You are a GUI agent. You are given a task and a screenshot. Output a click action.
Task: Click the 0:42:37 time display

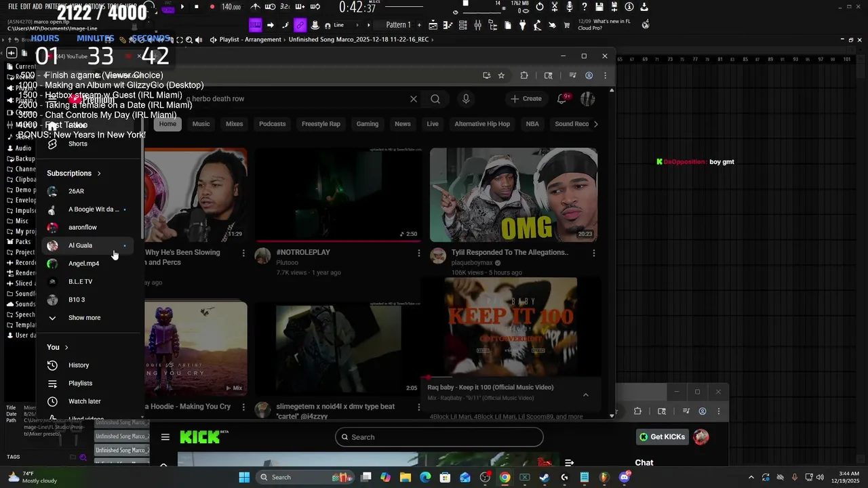pyautogui.click(x=357, y=7)
